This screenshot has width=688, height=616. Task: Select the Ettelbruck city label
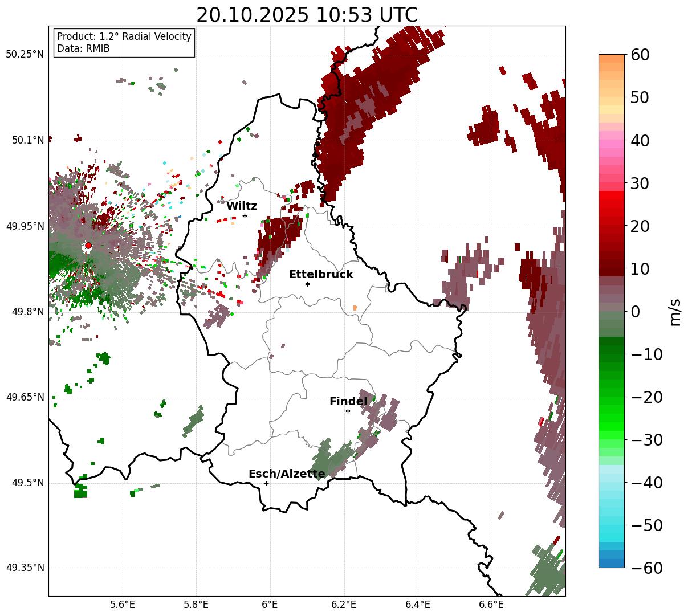[x=321, y=274]
